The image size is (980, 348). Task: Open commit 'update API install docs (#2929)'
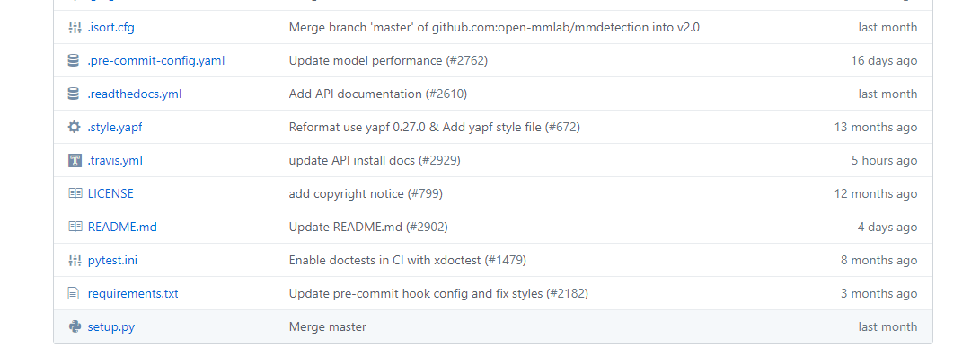pos(375,160)
